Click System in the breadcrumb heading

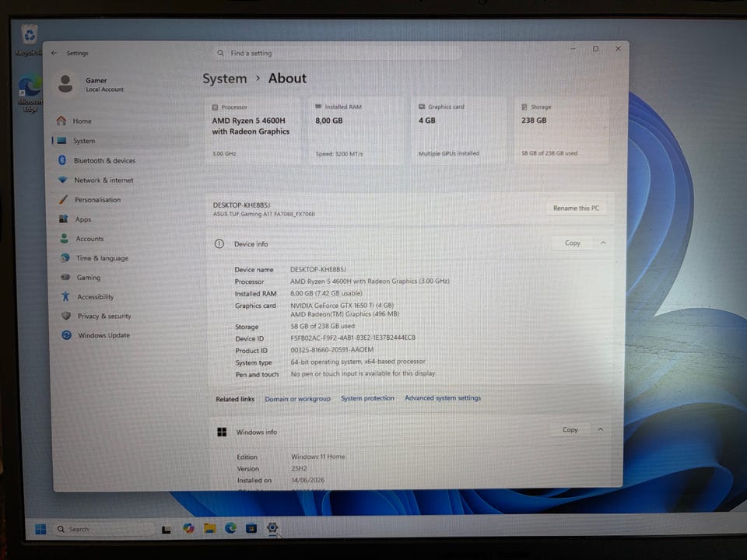(x=225, y=79)
